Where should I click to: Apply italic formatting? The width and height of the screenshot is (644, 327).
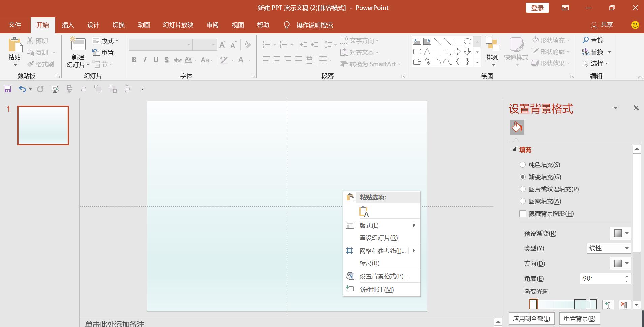coord(145,60)
